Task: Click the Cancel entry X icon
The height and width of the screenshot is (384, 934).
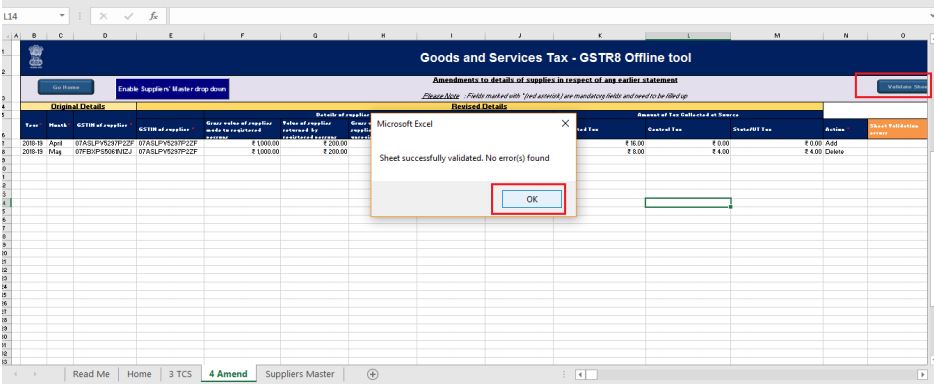Action: [x=104, y=16]
